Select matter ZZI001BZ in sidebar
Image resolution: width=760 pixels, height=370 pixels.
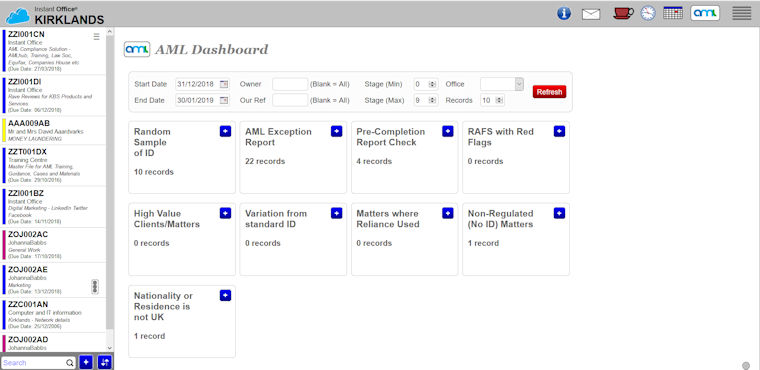click(53, 207)
